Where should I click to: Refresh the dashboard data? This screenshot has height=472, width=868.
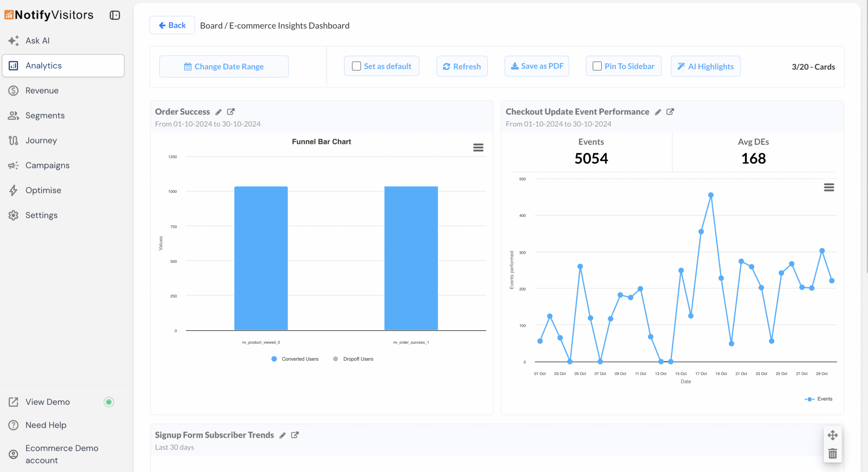(x=461, y=66)
